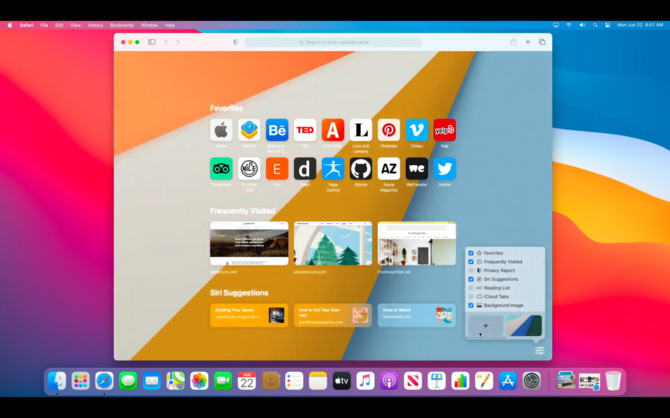This screenshot has width=670, height=418.
Task: Go forward with the forward arrow
Action: [x=178, y=42]
